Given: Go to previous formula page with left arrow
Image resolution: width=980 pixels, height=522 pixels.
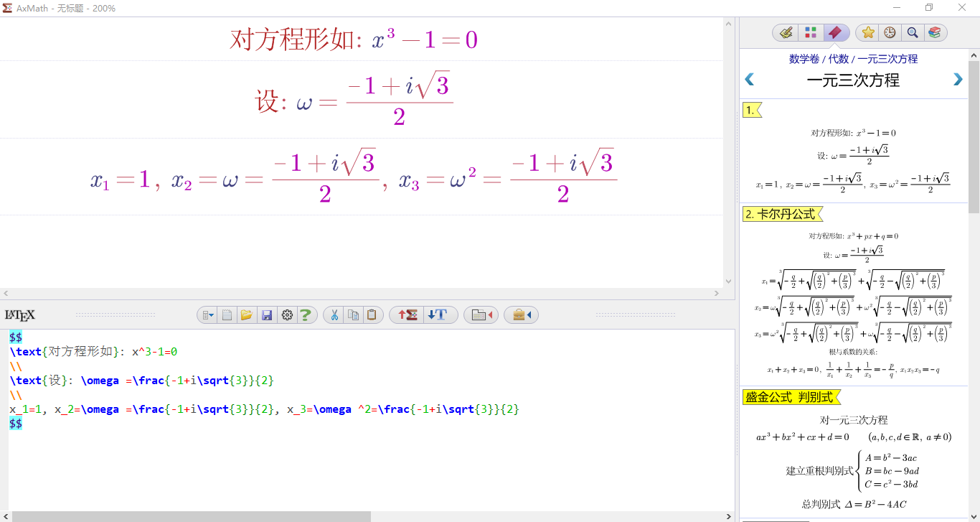Looking at the screenshot, I should coord(750,80).
